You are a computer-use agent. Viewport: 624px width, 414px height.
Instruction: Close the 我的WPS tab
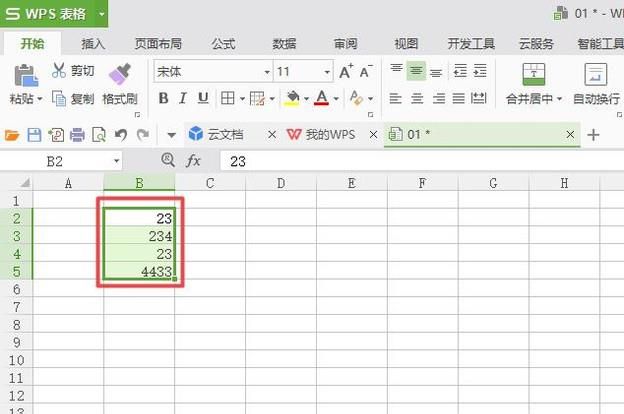(x=373, y=135)
